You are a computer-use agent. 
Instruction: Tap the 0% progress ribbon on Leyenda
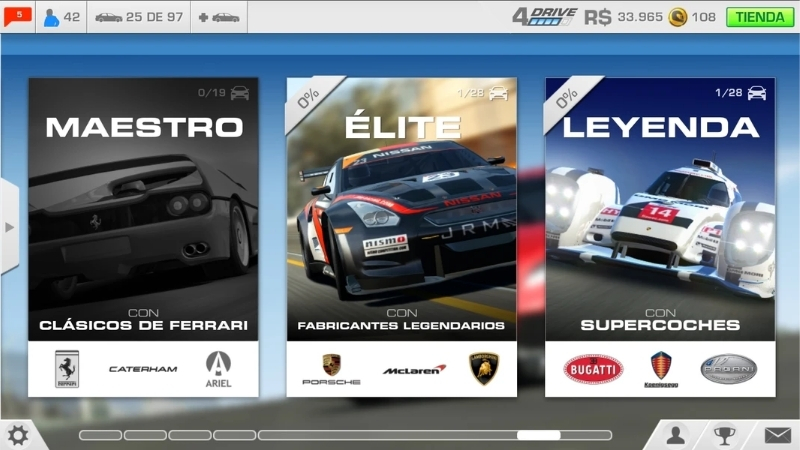(x=566, y=98)
